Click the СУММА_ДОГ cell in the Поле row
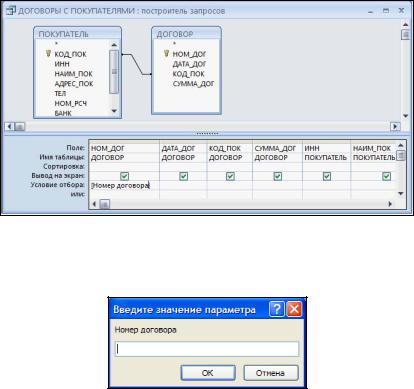Screen dimensions: 414x389 pos(277,148)
